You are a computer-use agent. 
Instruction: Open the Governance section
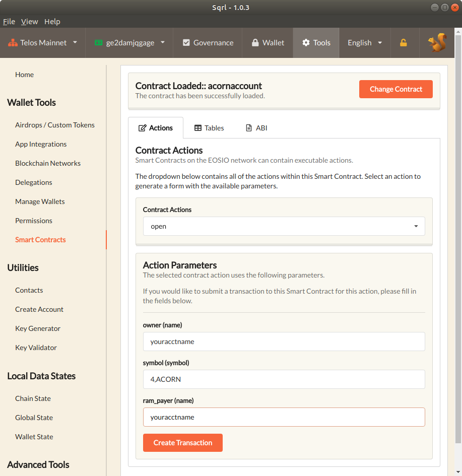tap(208, 42)
